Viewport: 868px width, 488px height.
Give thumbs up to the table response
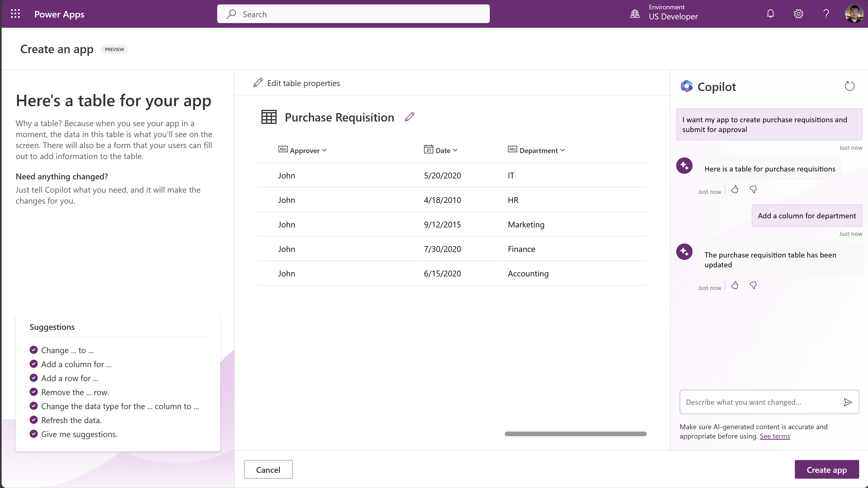[x=735, y=190]
